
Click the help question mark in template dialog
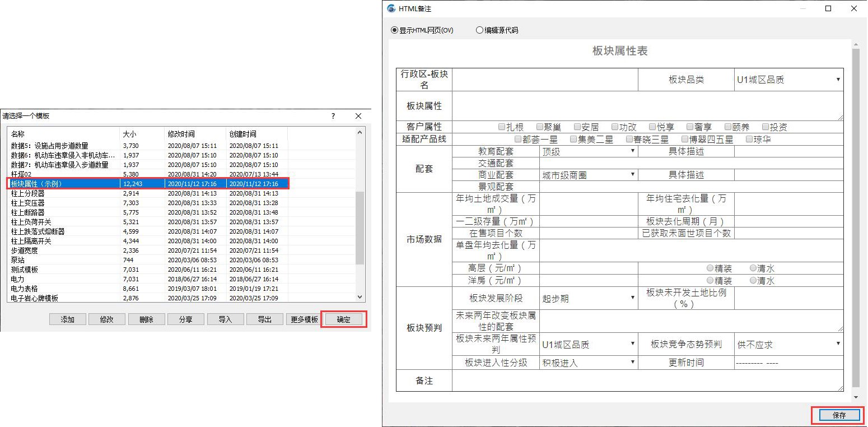click(x=333, y=116)
